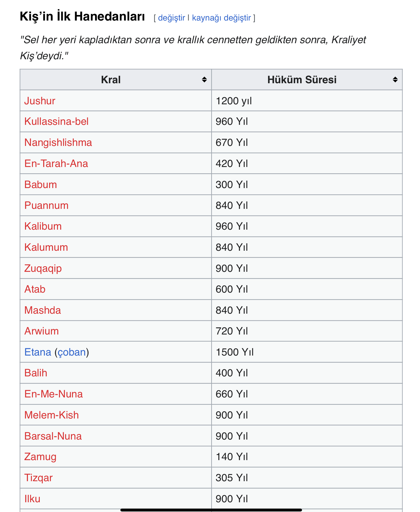Click the değiştir edit link
This screenshot has height=512, width=420.
pos(171,18)
